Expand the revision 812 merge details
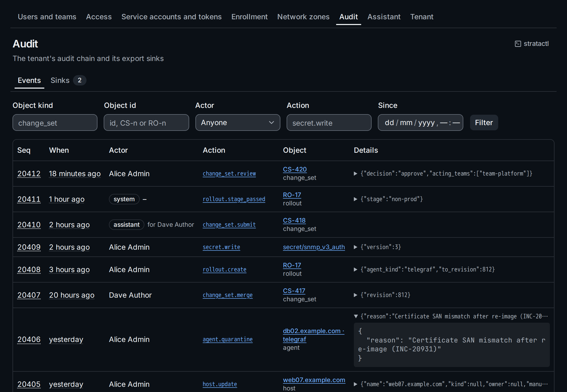567x392 pixels. (x=355, y=295)
